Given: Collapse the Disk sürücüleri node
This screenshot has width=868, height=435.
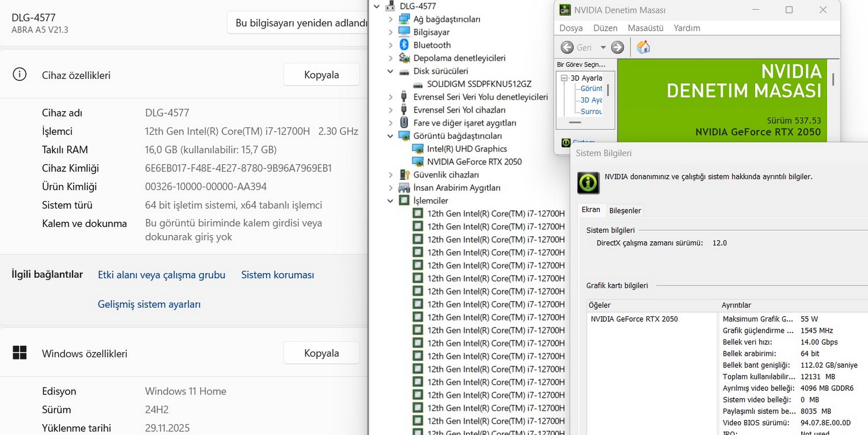Looking at the screenshot, I should click(390, 71).
